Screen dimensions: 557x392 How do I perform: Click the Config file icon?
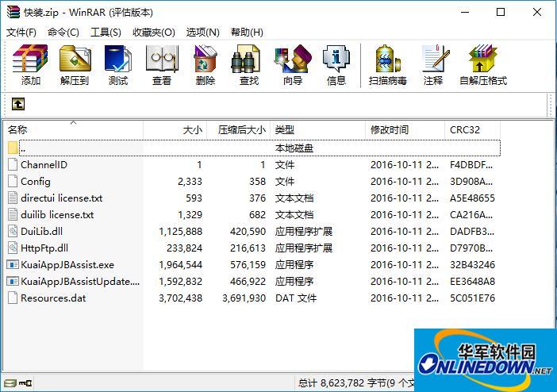[13, 181]
